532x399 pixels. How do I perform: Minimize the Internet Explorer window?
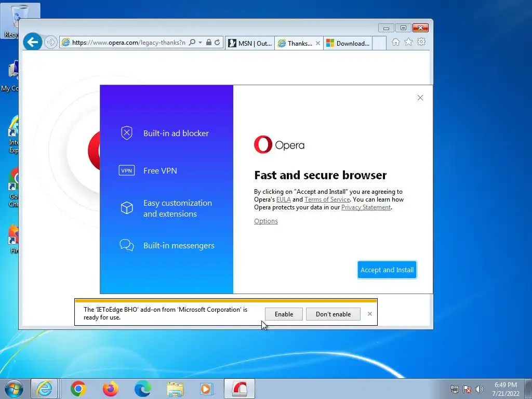tap(386, 28)
